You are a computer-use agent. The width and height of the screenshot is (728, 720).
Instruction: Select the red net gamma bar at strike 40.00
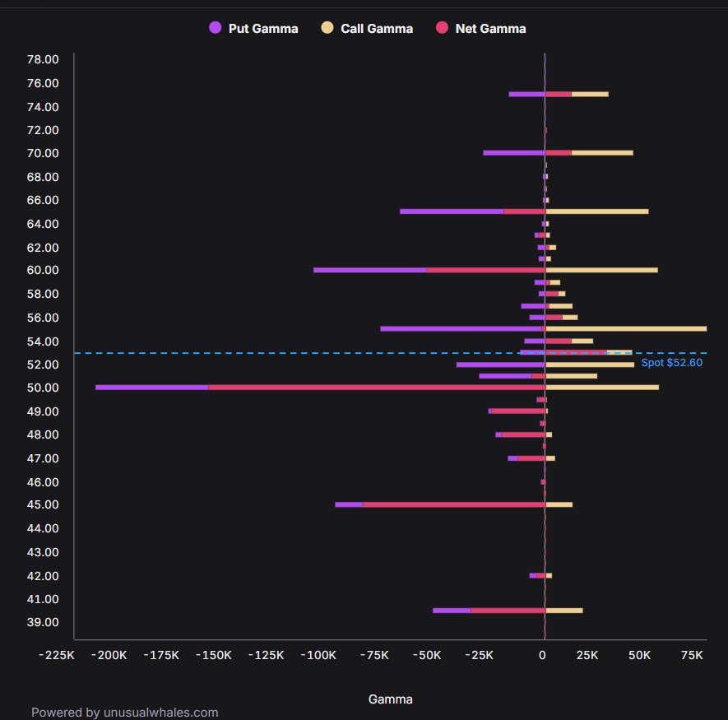[508, 611]
